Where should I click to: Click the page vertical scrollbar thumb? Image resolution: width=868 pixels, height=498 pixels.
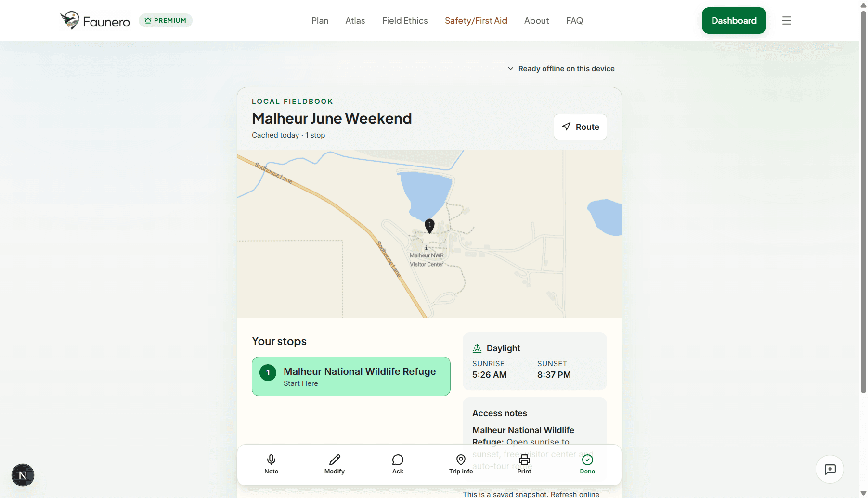(863, 202)
